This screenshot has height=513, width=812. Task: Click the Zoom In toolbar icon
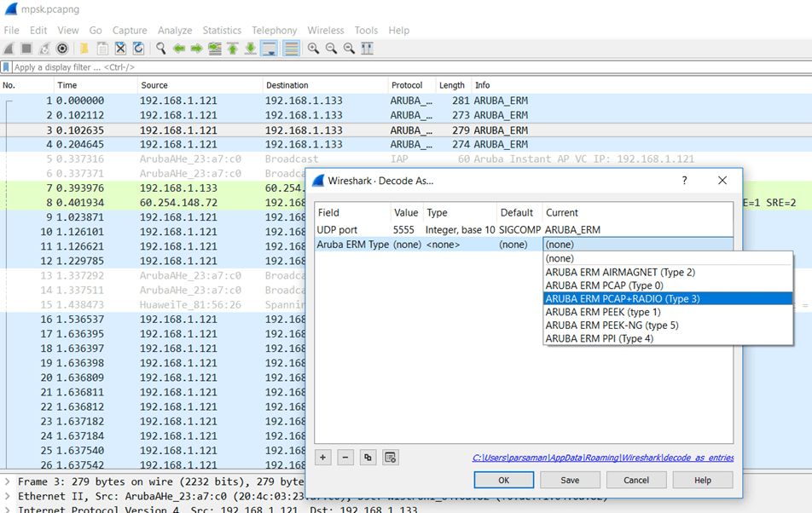coord(313,49)
